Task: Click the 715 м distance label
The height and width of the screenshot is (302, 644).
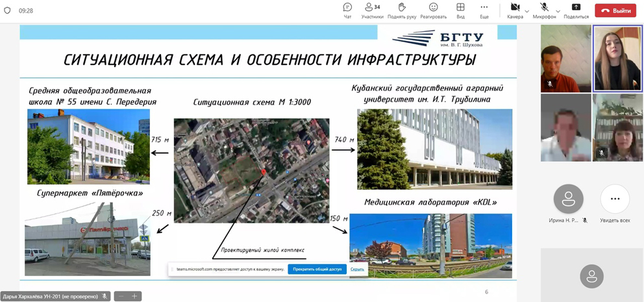Action: click(160, 139)
